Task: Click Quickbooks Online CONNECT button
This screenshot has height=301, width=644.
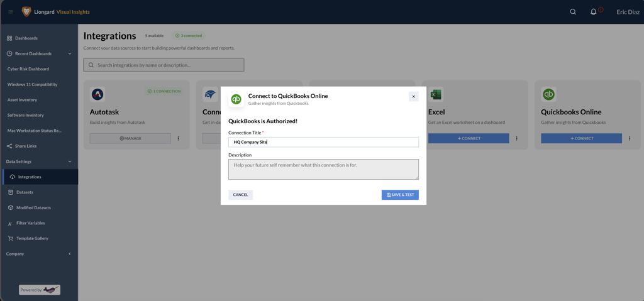Action: [582, 138]
